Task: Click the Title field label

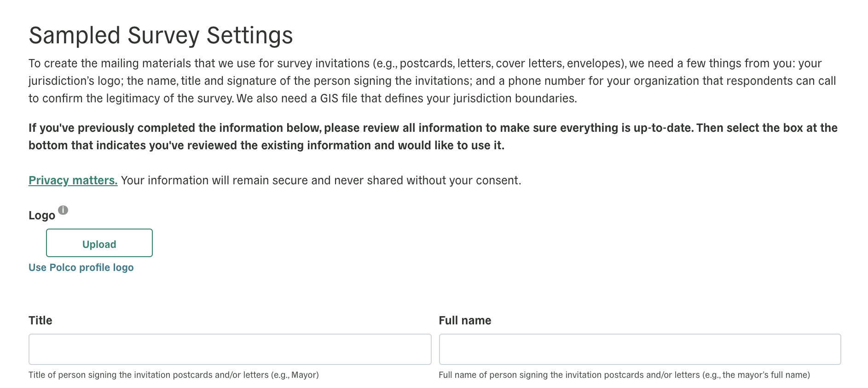Action: click(x=41, y=321)
